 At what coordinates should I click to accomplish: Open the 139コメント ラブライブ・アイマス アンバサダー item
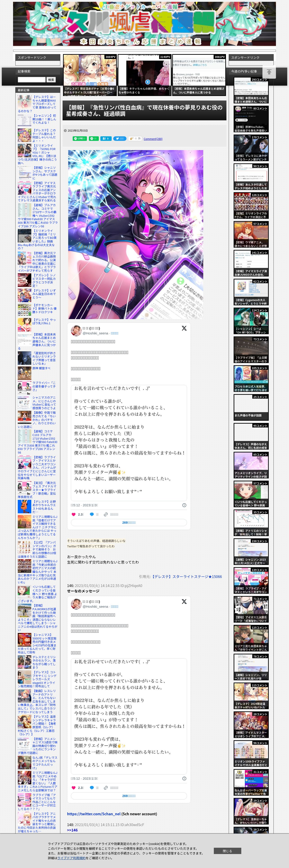tap(251, 580)
